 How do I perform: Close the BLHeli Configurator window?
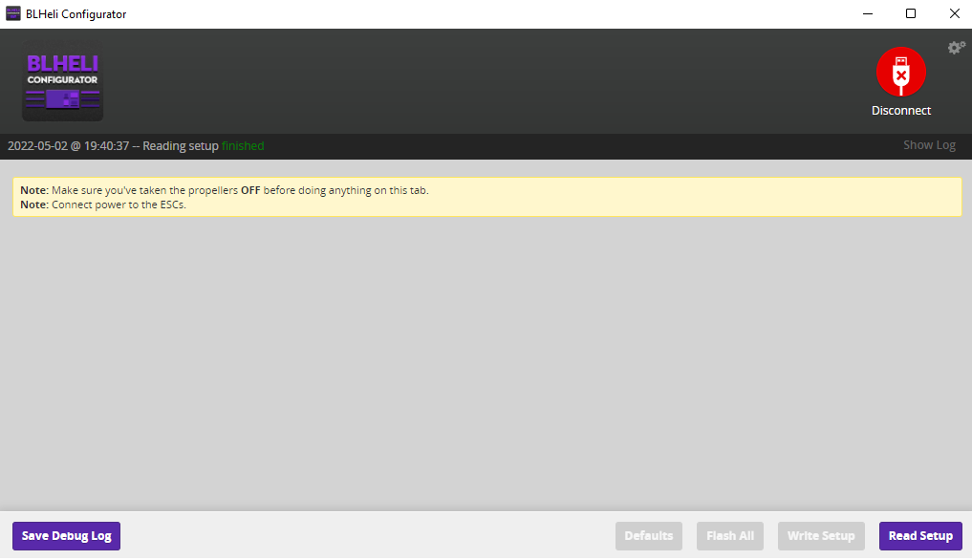pyautogui.click(x=954, y=13)
